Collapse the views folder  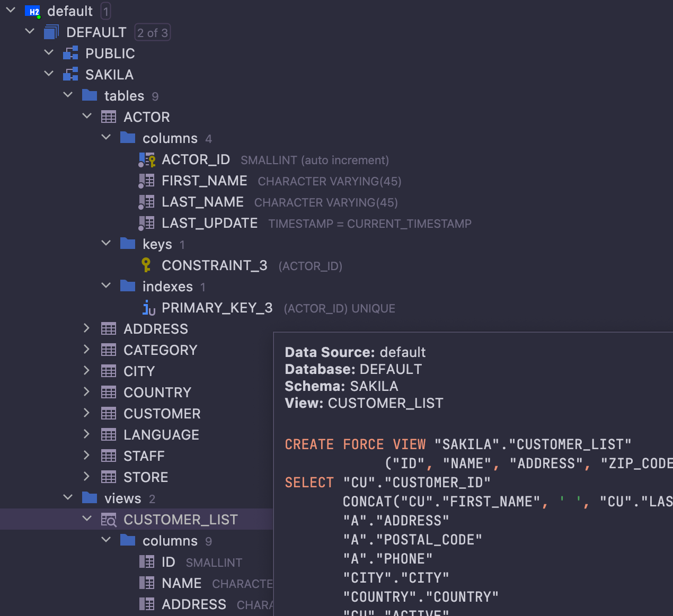pos(68,498)
